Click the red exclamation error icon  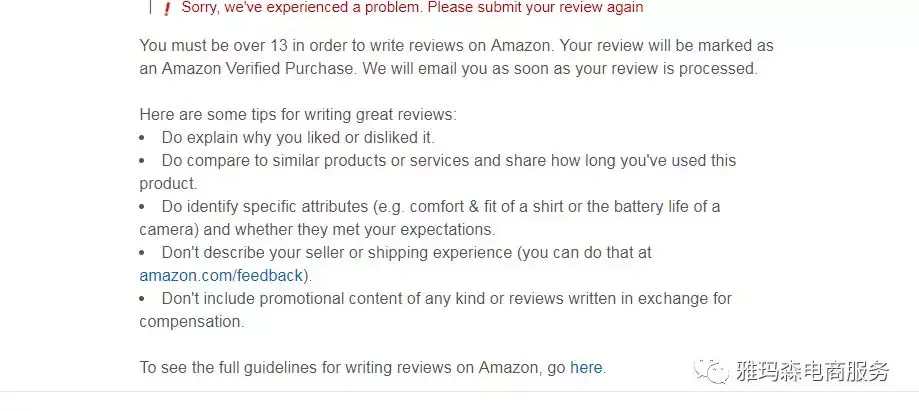(167, 9)
